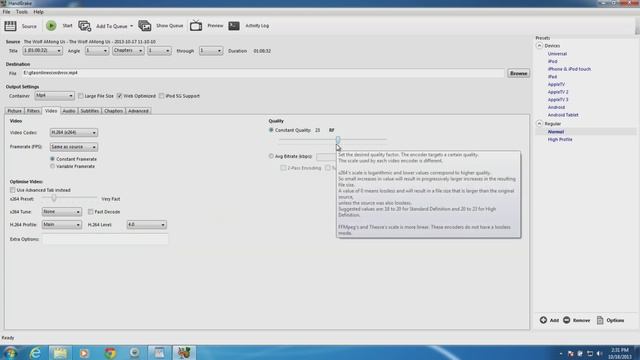Switch to the Audio tab

tap(69, 111)
